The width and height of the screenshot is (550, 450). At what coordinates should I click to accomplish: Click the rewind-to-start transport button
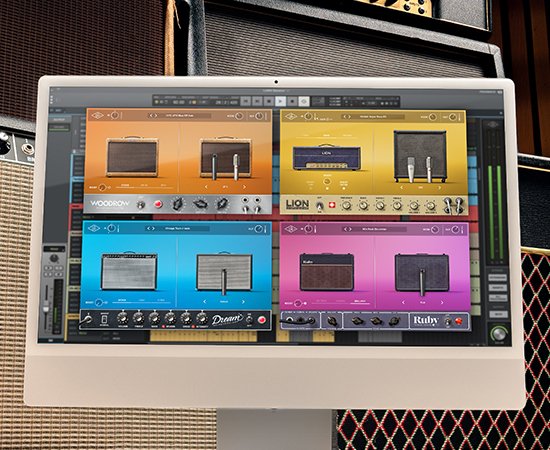click(246, 101)
